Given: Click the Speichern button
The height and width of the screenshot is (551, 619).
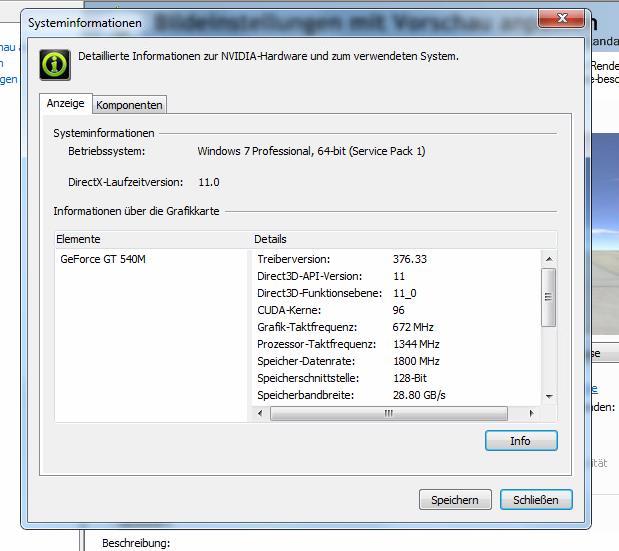Looking at the screenshot, I should tap(455, 500).
